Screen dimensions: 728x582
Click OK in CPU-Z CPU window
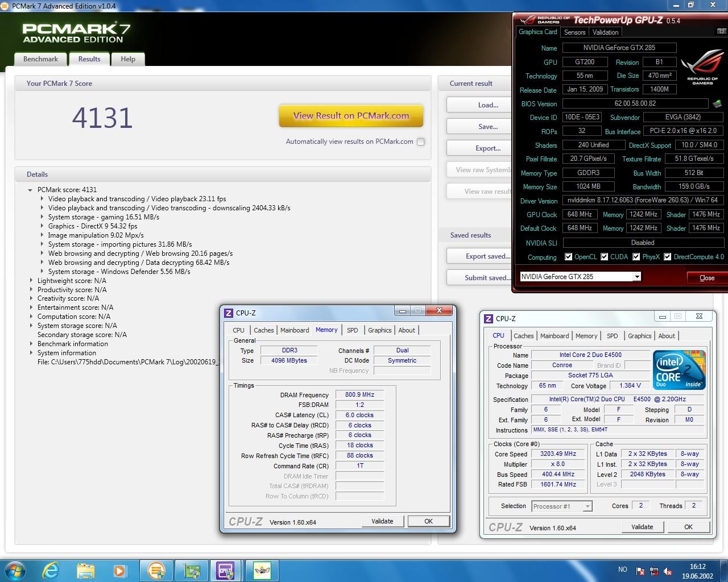[688, 527]
